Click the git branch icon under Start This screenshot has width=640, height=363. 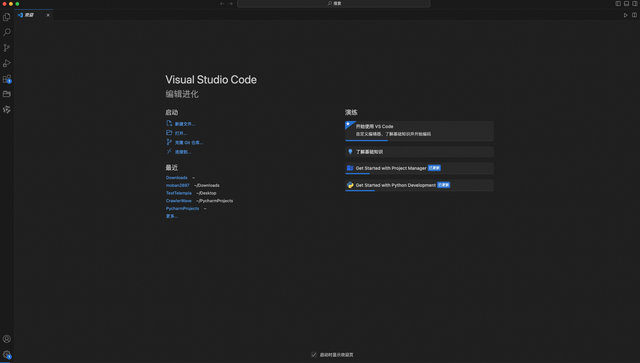point(169,142)
